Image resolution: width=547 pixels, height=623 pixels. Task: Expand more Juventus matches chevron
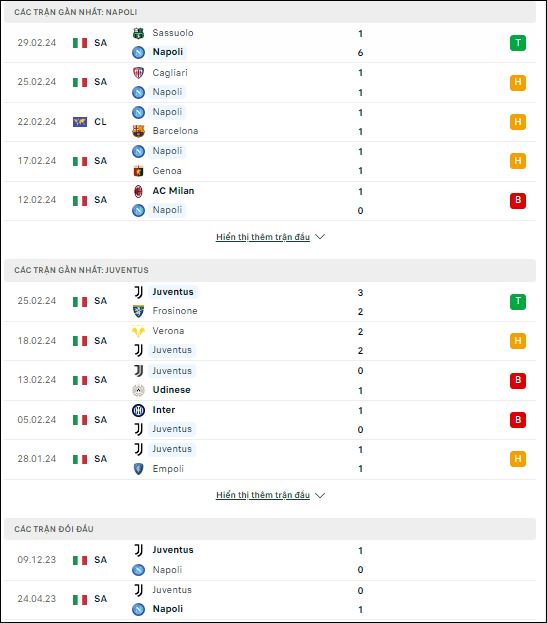pyautogui.click(x=320, y=495)
